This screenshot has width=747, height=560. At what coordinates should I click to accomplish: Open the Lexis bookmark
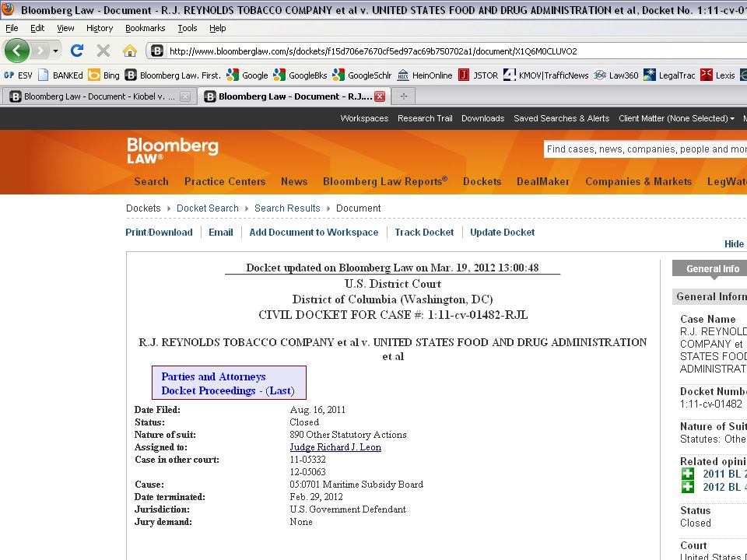[x=717, y=75]
